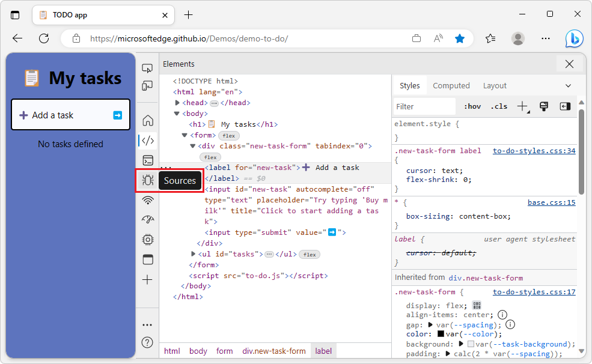Screen dimensions: 592x364
Task: Open Customize DevTools three-dot menu
Action: 147,325
